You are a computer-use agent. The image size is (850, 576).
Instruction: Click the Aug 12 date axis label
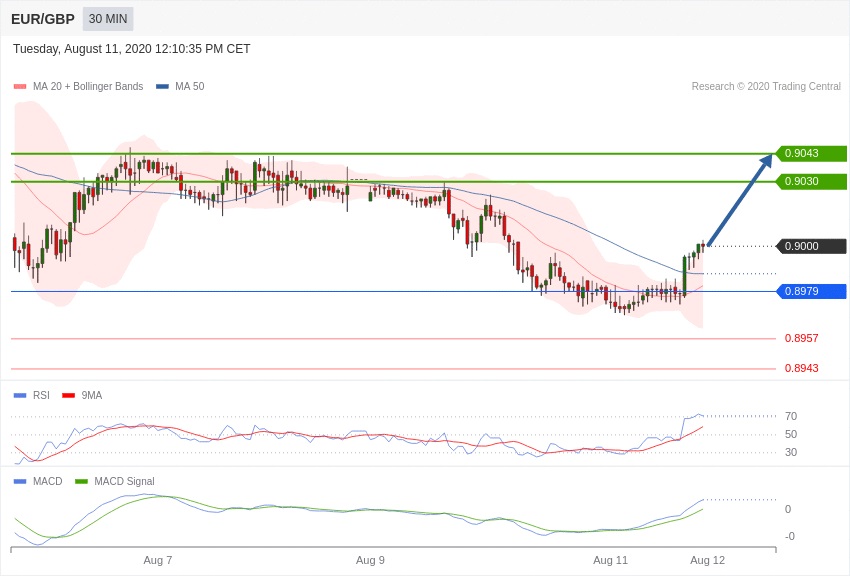coord(707,560)
